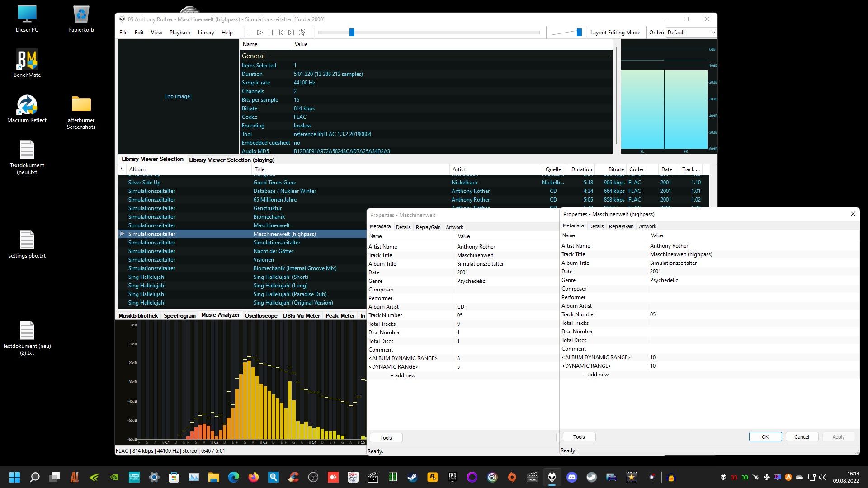Open the Papierkorb recycle bin icon
Screen dimensions: 868x488
81,19
